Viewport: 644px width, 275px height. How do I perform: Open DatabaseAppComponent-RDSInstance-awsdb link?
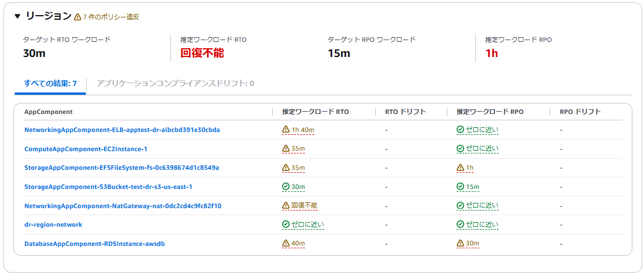coord(95,244)
